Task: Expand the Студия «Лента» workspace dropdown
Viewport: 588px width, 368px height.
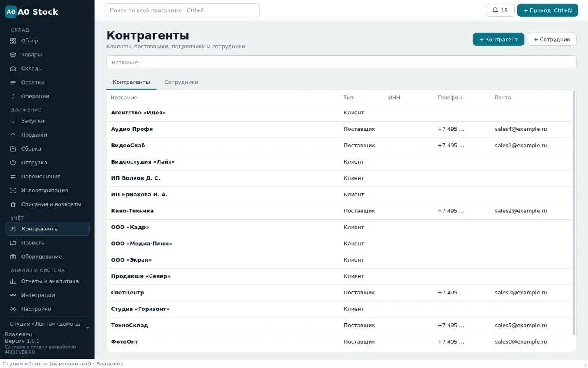Action: 47,324
